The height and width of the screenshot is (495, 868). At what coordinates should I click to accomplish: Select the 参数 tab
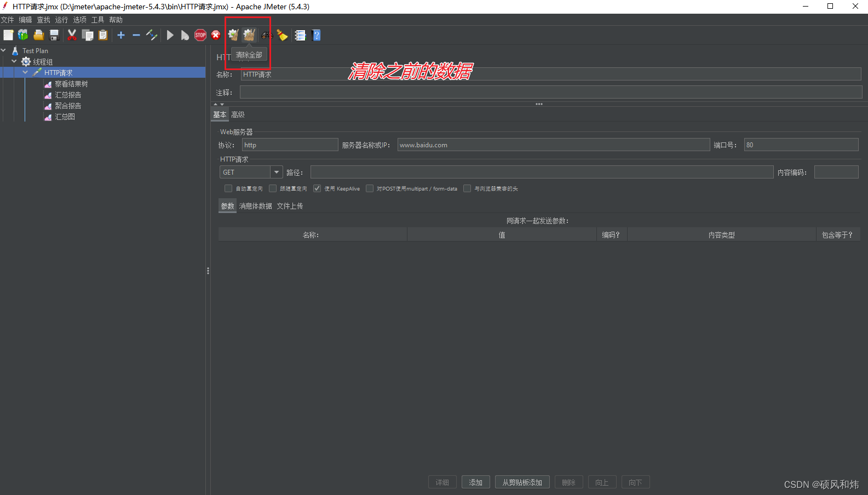point(227,206)
